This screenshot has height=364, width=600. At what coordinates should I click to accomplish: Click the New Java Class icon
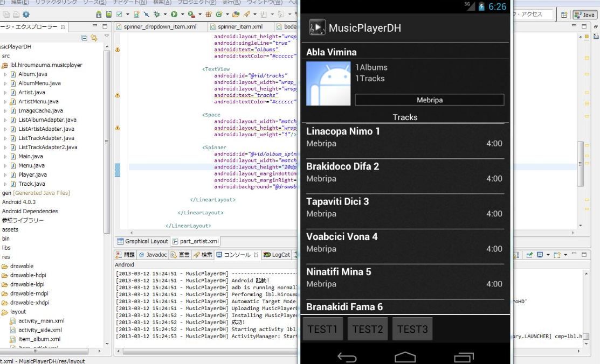pyautogui.click(x=219, y=15)
